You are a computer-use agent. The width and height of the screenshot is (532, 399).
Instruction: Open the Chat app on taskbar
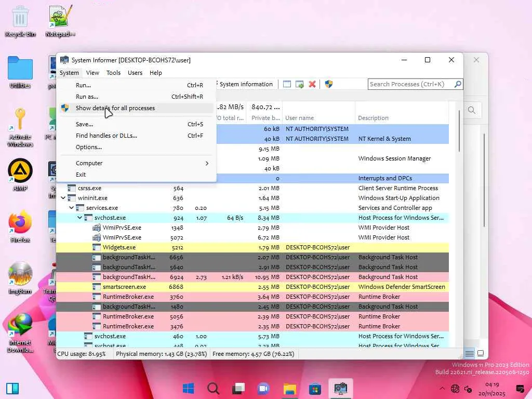click(263, 388)
